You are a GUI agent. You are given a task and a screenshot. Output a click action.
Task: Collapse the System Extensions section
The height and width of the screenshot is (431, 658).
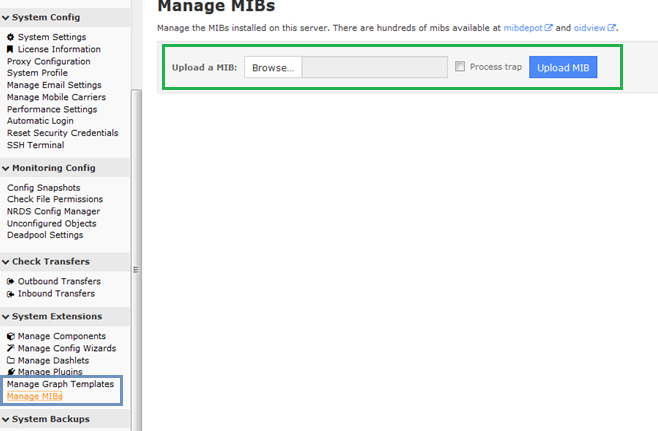point(5,317)
